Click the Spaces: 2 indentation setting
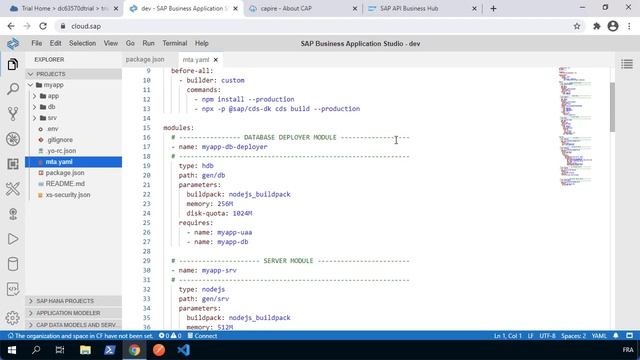Screen dimensions: 640x360 [x=573, y=336]
